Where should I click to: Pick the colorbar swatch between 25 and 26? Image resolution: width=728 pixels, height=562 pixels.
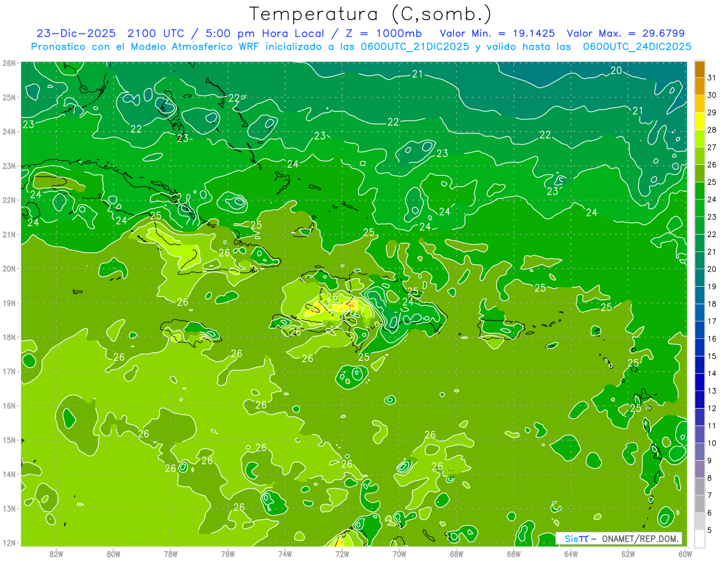[x=700, y=173]
